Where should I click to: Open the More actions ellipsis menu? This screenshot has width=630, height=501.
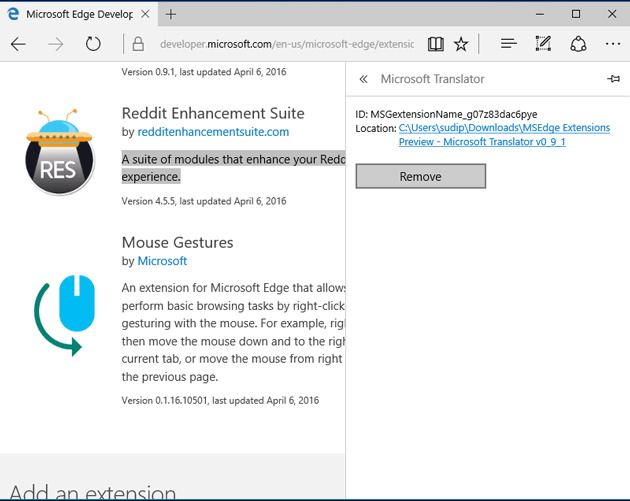pyautogui.click(x=613, y=43)
